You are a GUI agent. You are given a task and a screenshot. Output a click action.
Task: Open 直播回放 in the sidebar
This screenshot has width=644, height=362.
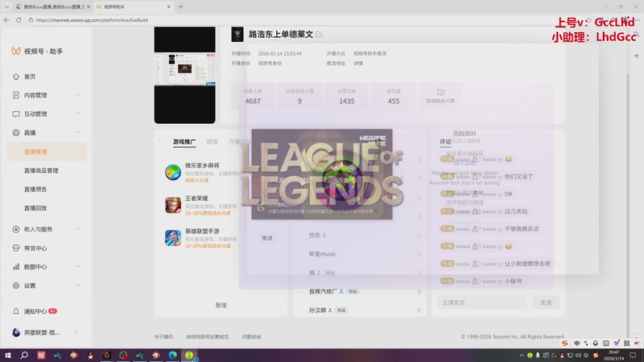click(35, 208)
